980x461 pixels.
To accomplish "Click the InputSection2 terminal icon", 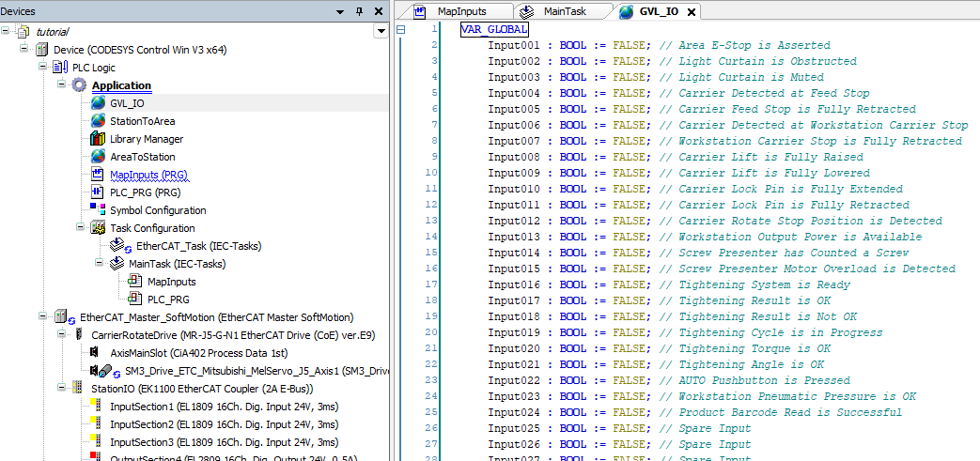I will pos(97,424).
